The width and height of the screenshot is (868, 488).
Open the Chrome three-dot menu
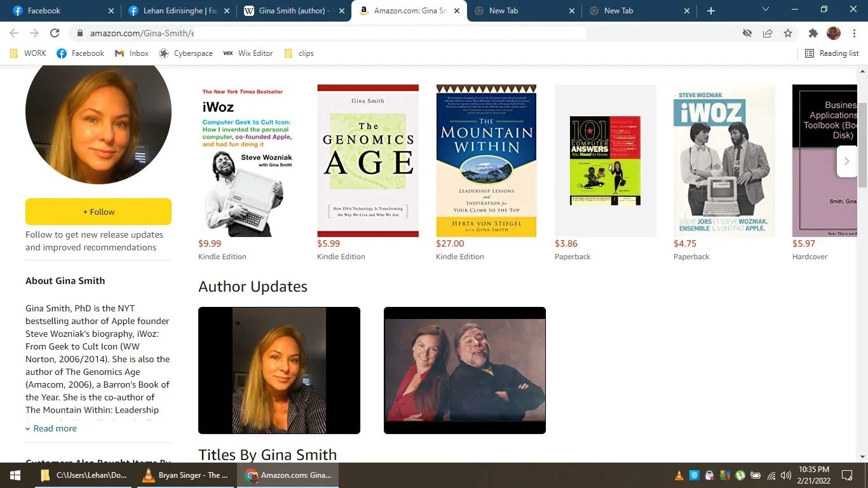pos(854,33)
